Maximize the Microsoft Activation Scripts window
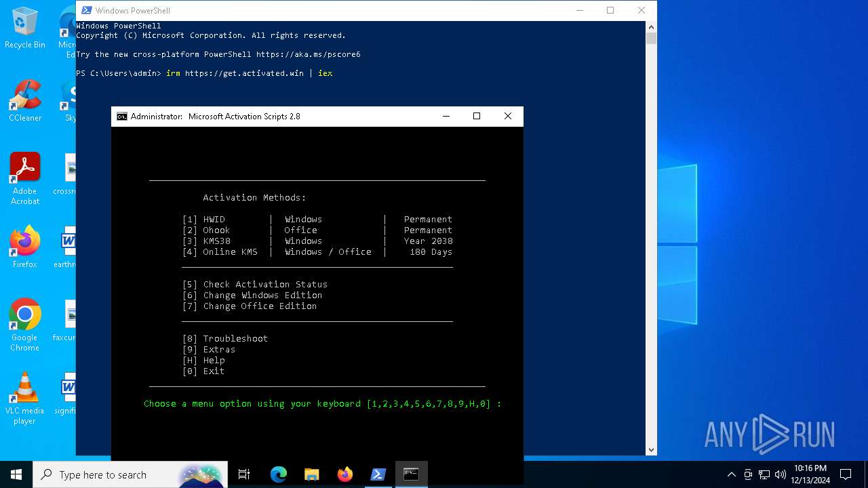 (x=477, y=117)
